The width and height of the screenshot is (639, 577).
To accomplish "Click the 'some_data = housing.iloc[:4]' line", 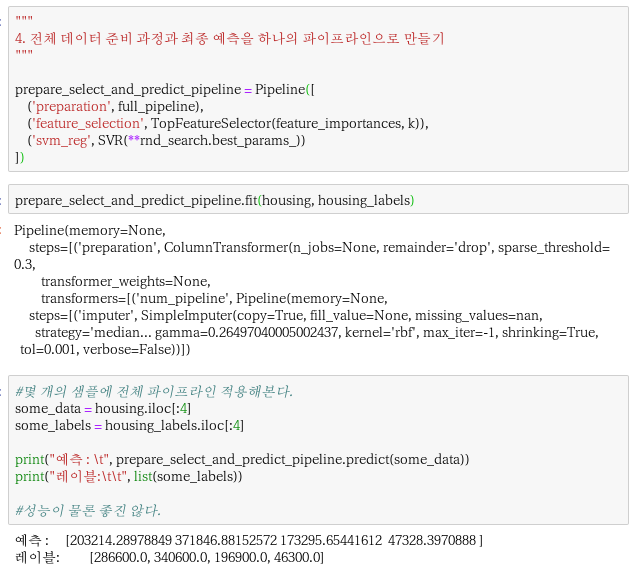I will coord(103,409).
